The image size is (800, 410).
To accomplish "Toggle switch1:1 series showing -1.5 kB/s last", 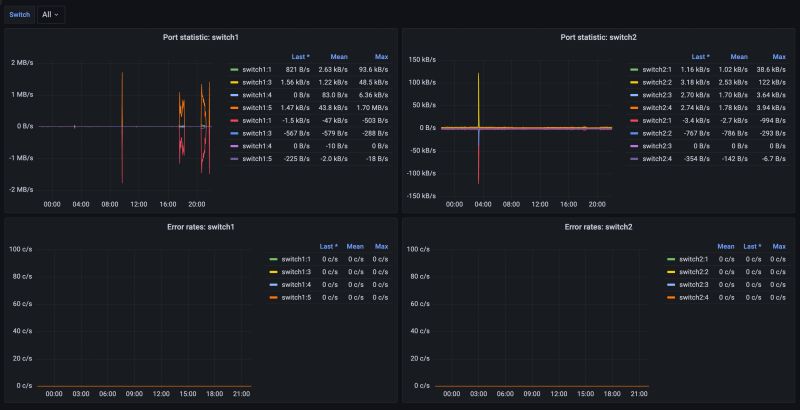I will pos(257,121).
